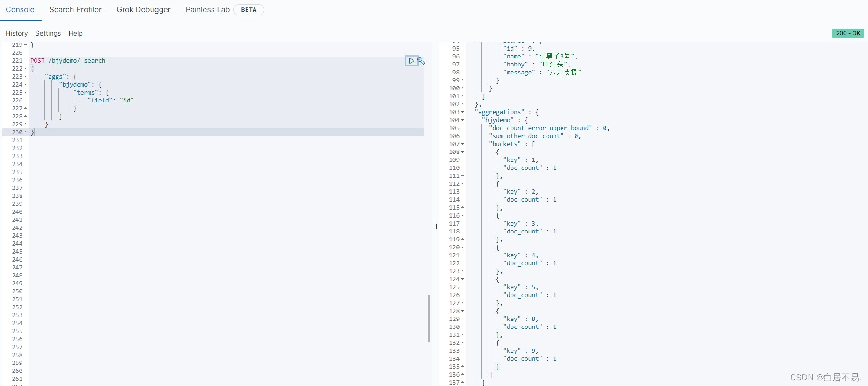The image size is (868, 386).
Task: Collapse the bucket at output line 128
Action: coord(463,311)
